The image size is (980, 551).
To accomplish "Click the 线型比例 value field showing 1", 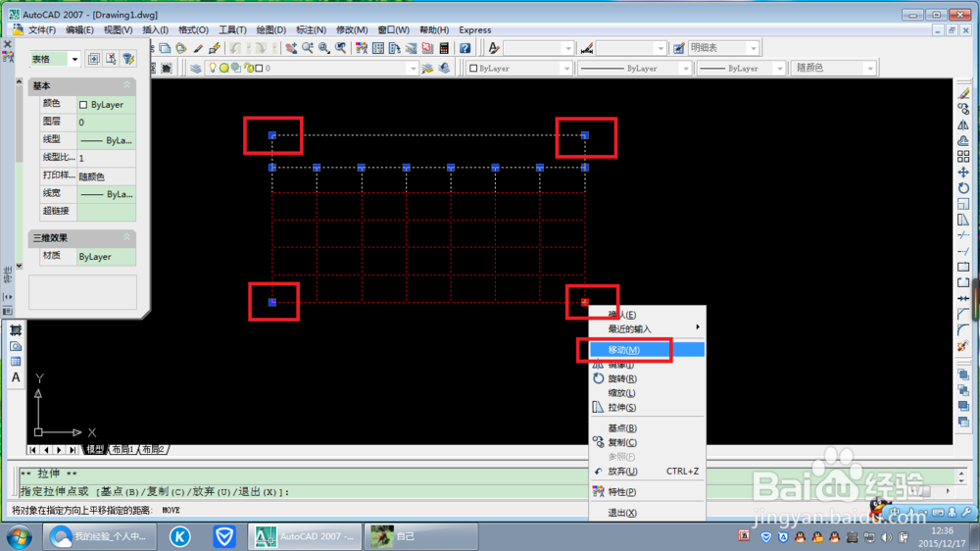I will click(x=106, y=158).
